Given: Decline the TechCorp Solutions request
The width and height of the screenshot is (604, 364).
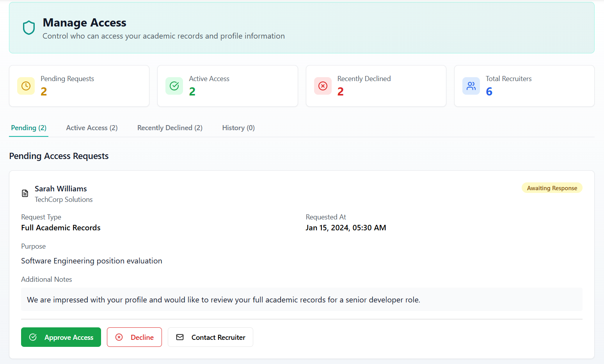Looking at the screenshot, I should [x=134, y=337].
